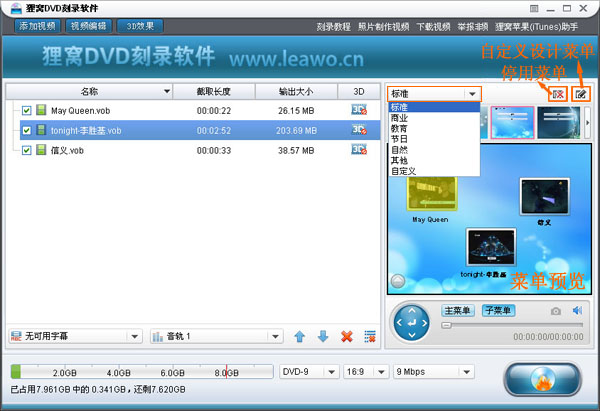Click the 添加视频 add video button
Viewport: 600px width, 411px height.
coord(37,26)
